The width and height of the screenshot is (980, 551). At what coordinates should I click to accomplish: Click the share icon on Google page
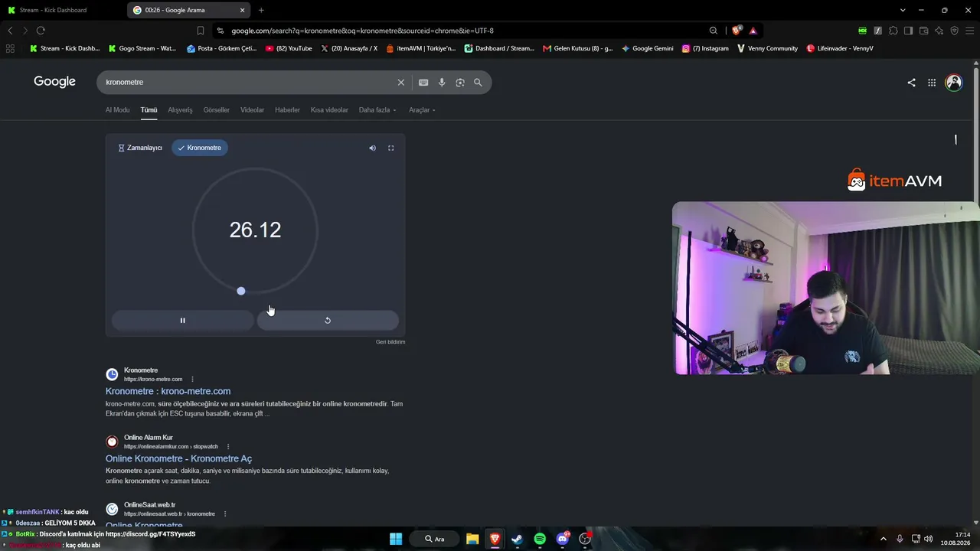(x=911, y=83)
